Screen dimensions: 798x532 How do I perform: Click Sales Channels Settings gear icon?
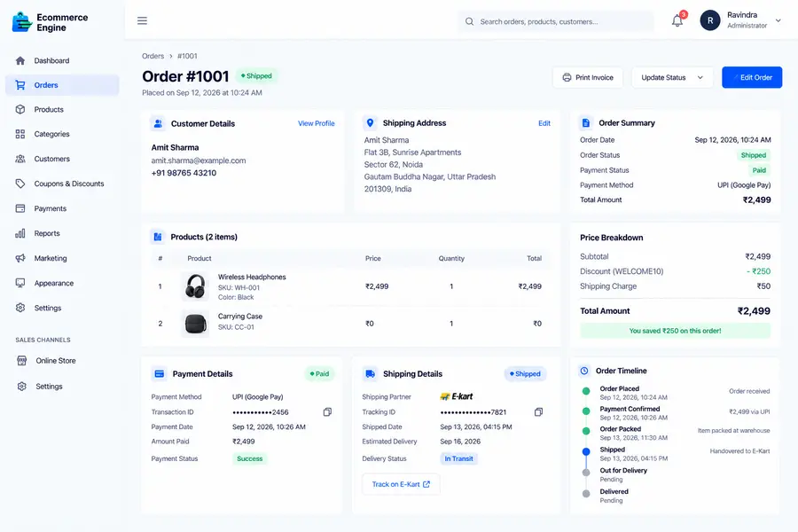point(22,387)
